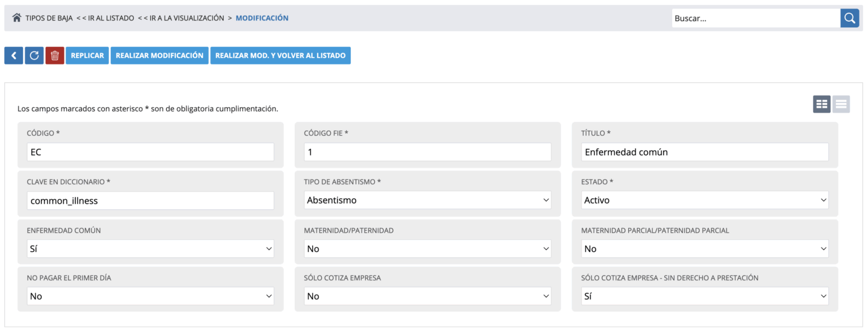Image resolution: width=868 pixels, height=335 pixels.
Task: Go to Ir a la Visualización link
Action: point(181,18)
